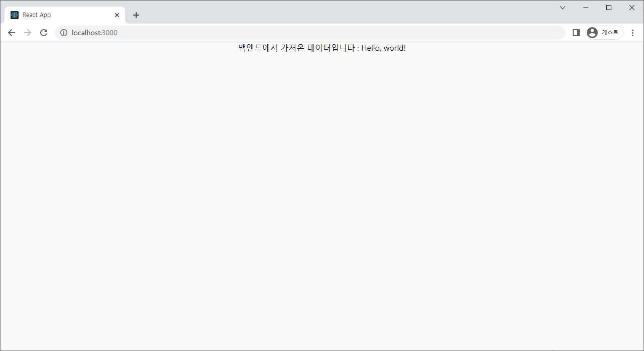Click the React App favicon on the tab

[14, 15]
